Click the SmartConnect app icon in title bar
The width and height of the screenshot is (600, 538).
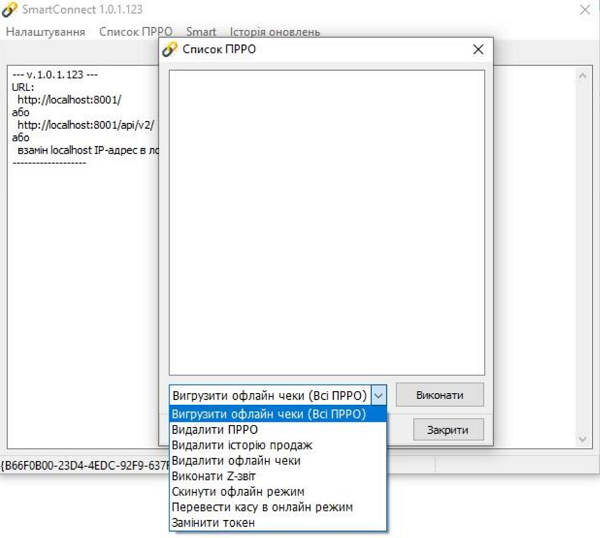(10, 9)
